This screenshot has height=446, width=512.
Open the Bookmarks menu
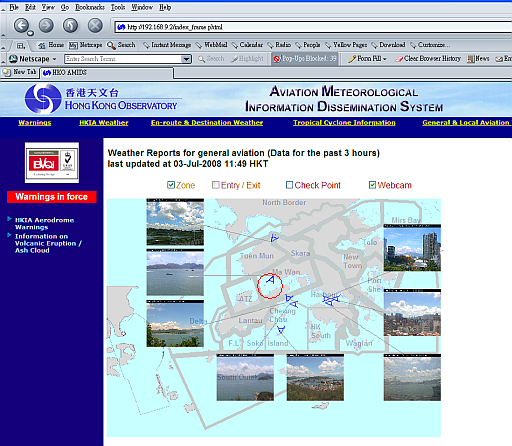pos(90,7)
